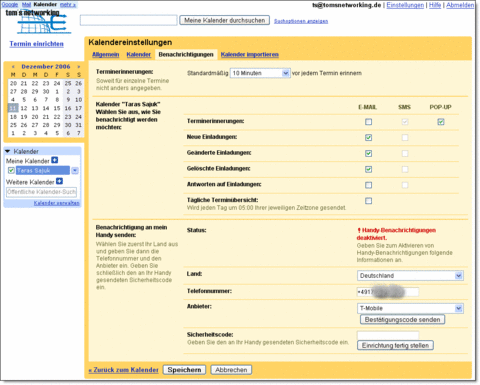Click Suchoptionen anzeigen link
Viewport: 480px width, 385px height.
click(x=301, y=21)
